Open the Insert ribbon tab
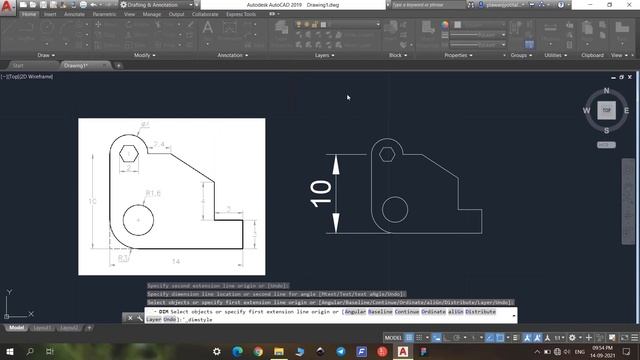The image size is (640, 360). 50,14
